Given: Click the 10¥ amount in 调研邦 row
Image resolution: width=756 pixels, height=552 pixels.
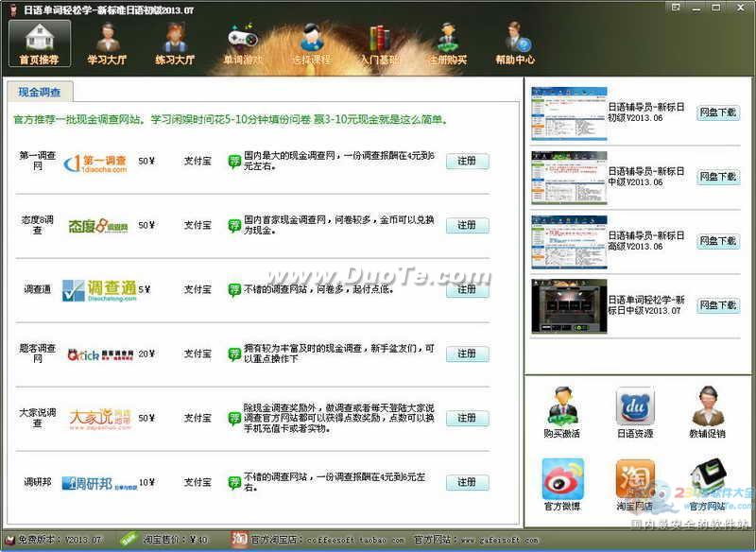Looking at the screenshot, I should [x=146, y=482].
